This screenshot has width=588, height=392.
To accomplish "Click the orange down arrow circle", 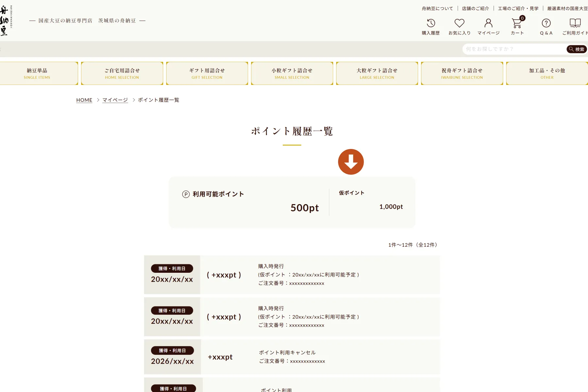I will [351, 162].
